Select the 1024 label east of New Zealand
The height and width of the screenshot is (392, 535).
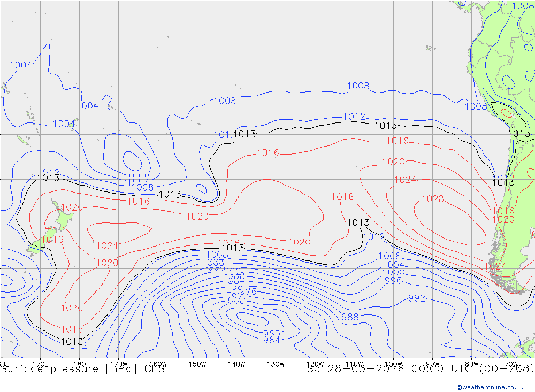pyautogui.click(x=107, y=246)
